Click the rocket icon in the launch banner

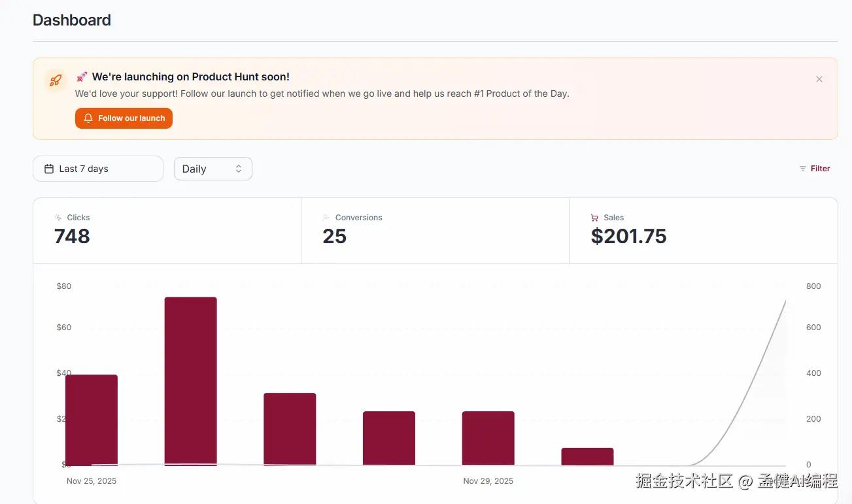coord(56,80)
